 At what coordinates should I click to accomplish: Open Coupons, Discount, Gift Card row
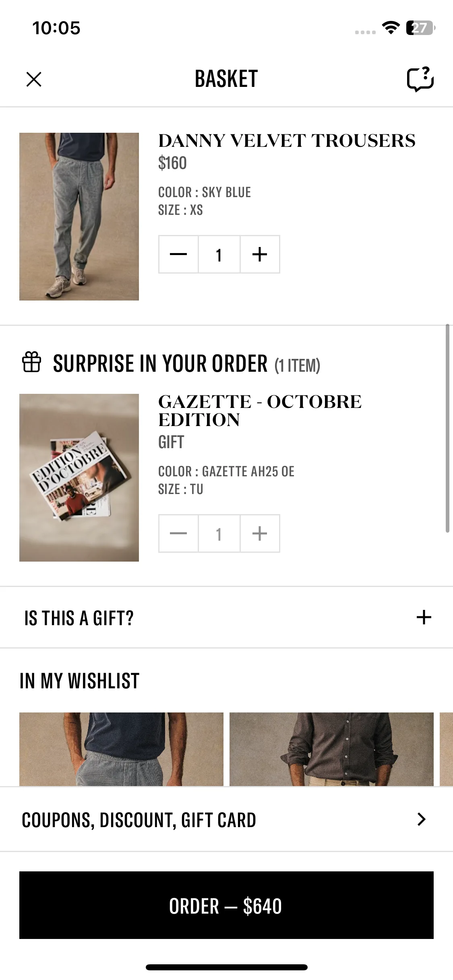point(139,819)
